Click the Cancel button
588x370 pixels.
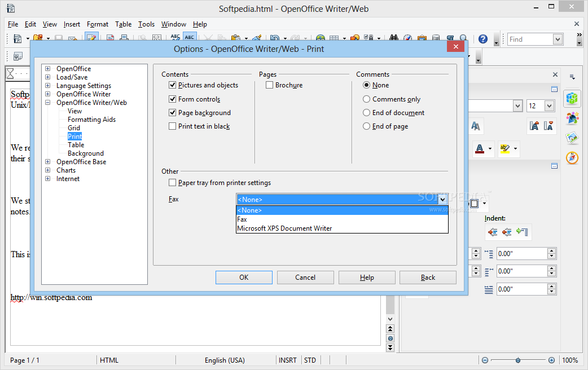point(305,277)
